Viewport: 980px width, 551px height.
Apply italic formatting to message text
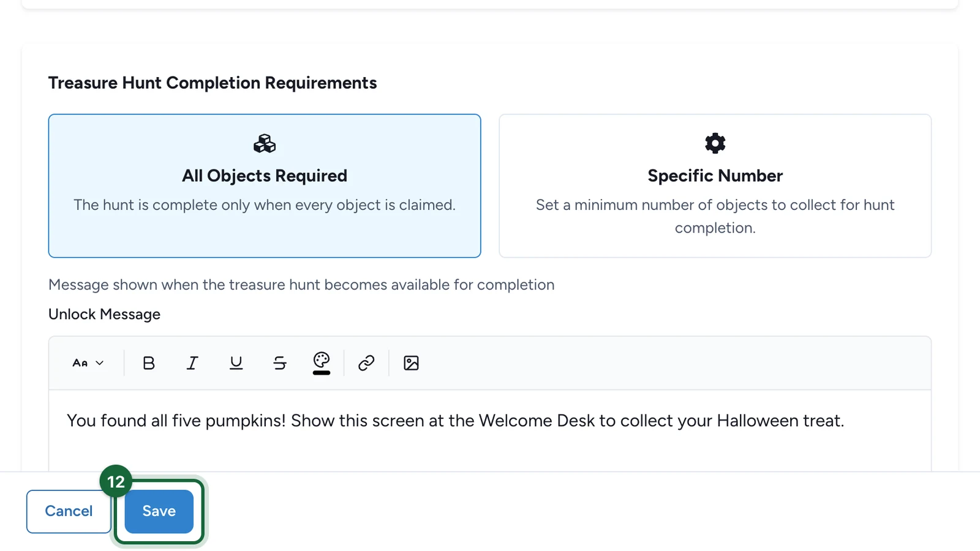coord(192,363)
